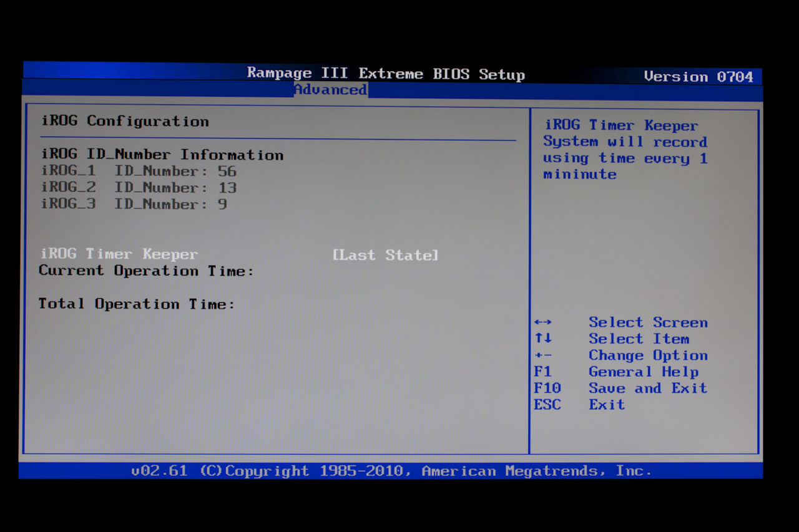Image resolution: width=799 pixels, height=532 pixels.
Task: Select the iROG_3 ID_Number row
Action: pyautogui.click(x=134, y=204)
